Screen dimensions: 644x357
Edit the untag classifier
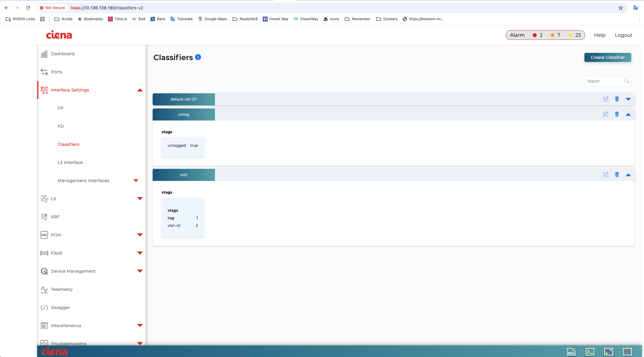click(x=606, y=114)
